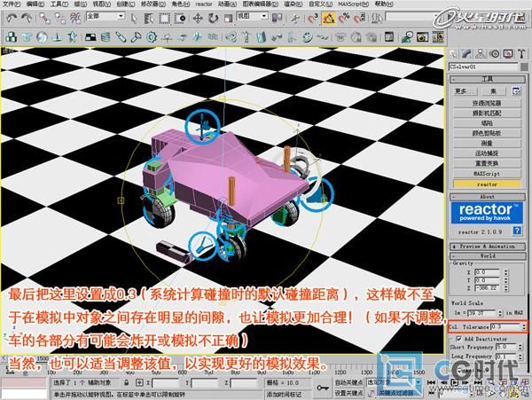
Task: Click the 摄影机匹配 utility button
Action: tap(487, 113)
